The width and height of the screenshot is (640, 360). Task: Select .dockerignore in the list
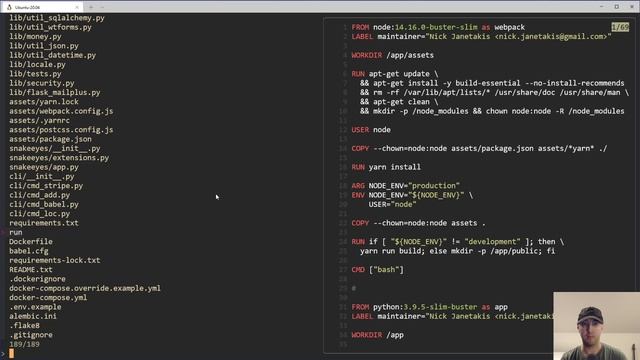tap(37, 279)
